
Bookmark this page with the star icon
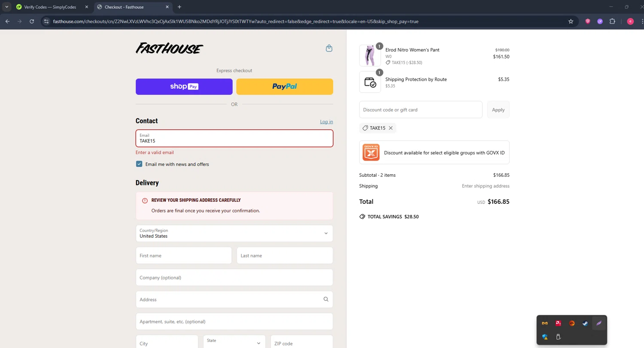pos(571,21)
